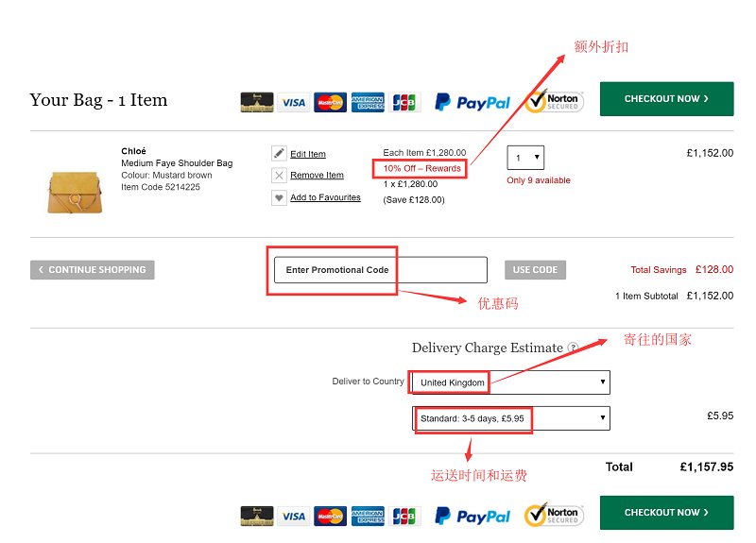
Task: Click the Each Item £1,280.00 text
Action: pos(424,153)
